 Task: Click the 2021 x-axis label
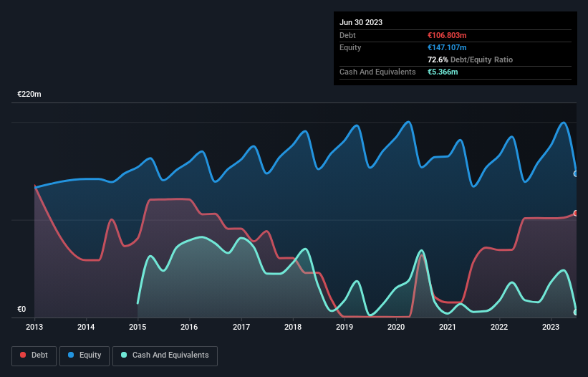click(x=448, y=327)
